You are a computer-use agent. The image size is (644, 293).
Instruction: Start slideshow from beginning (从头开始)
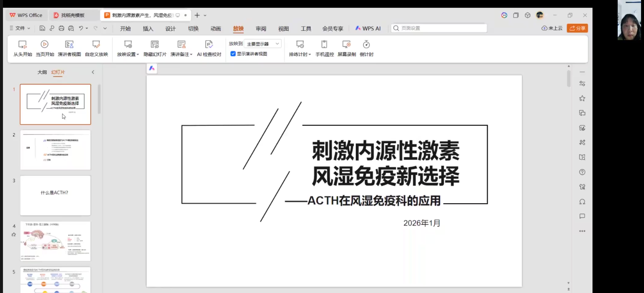tap(23, 48)
